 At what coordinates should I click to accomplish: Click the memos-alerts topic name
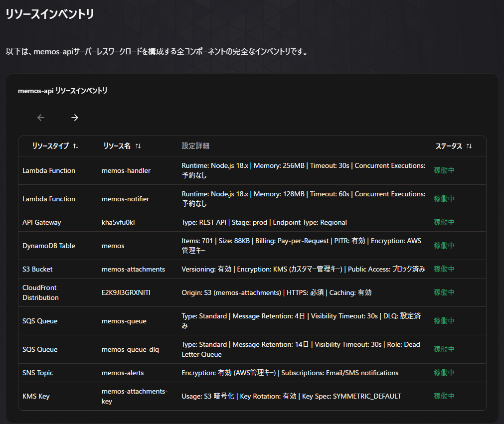123,373
